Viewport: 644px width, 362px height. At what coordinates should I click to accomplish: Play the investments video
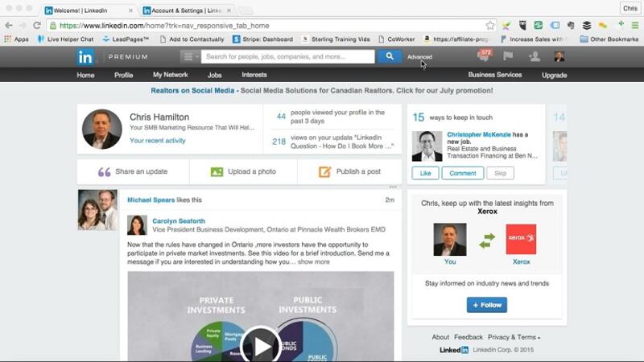pyautogui.click(x=260, y=346)
